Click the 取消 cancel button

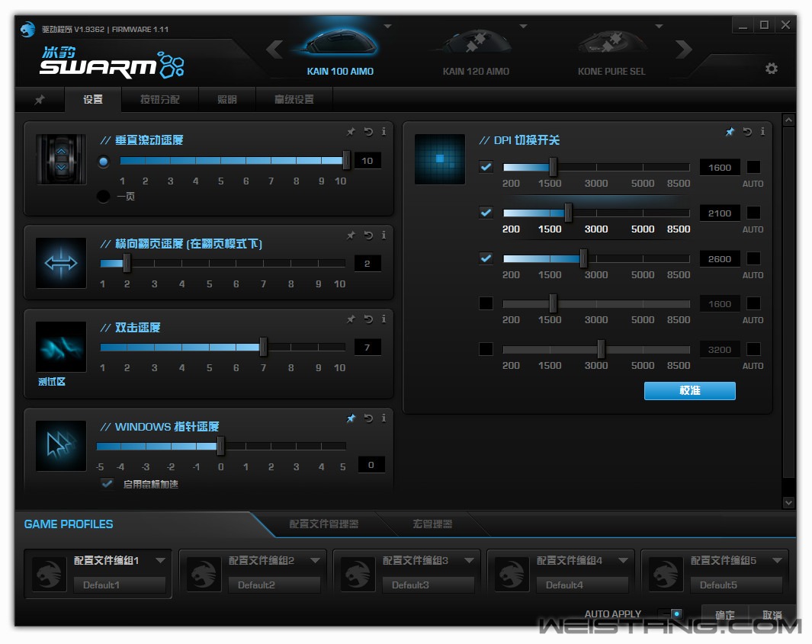point(772,614)
